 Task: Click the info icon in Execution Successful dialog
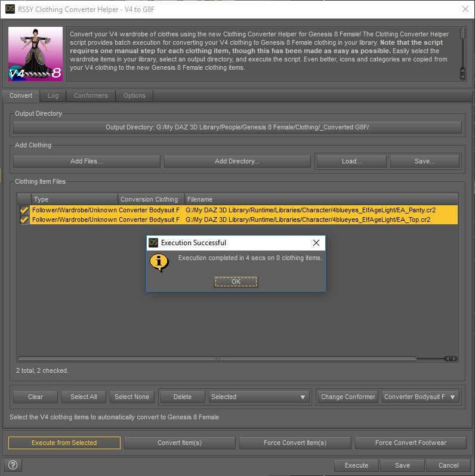[159, 262]
